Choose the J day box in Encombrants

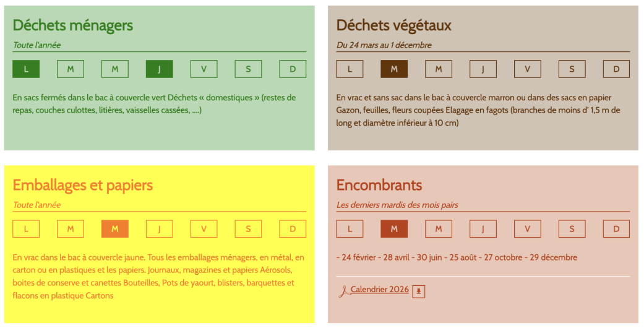483,229
